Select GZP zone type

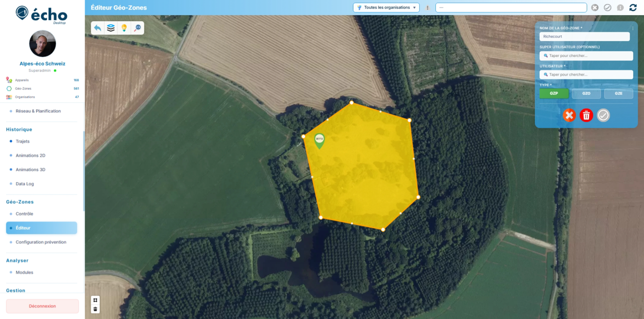[x=554, y=94]
